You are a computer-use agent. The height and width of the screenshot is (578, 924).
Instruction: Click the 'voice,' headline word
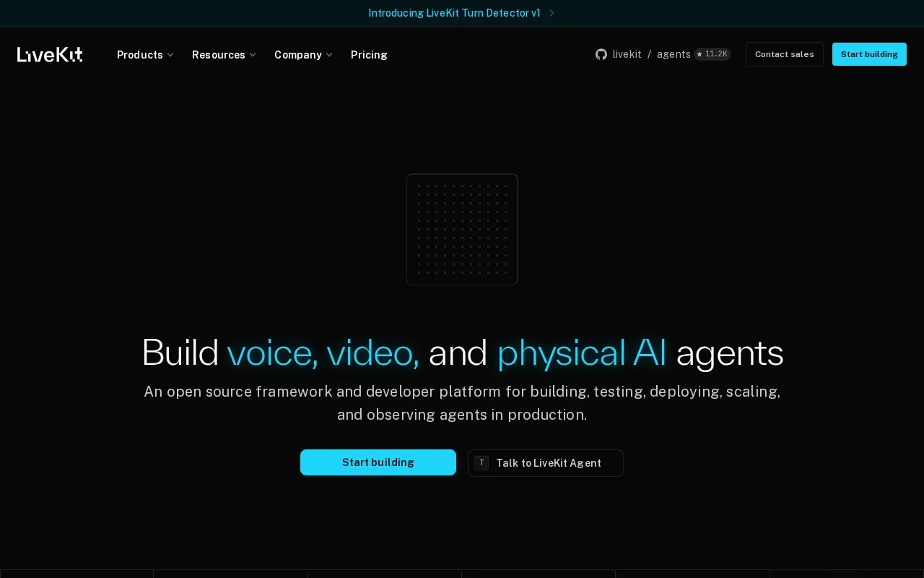click(x=273, y=353)
